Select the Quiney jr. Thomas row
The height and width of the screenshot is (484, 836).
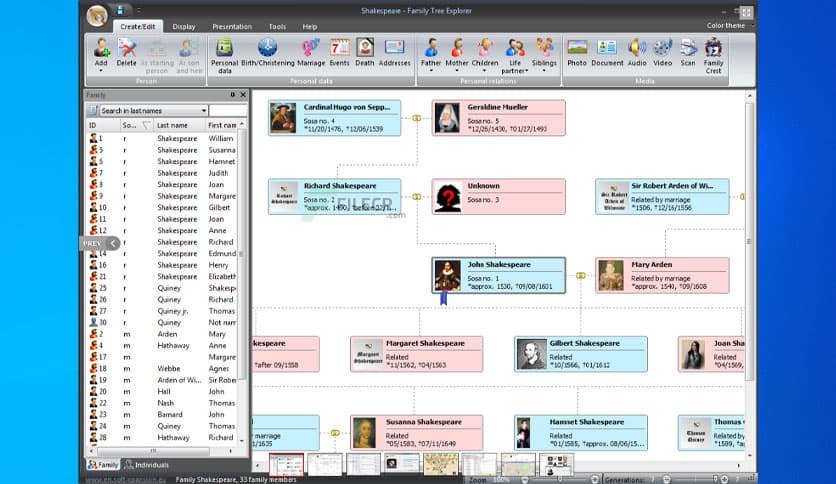(x=162, y=311)
